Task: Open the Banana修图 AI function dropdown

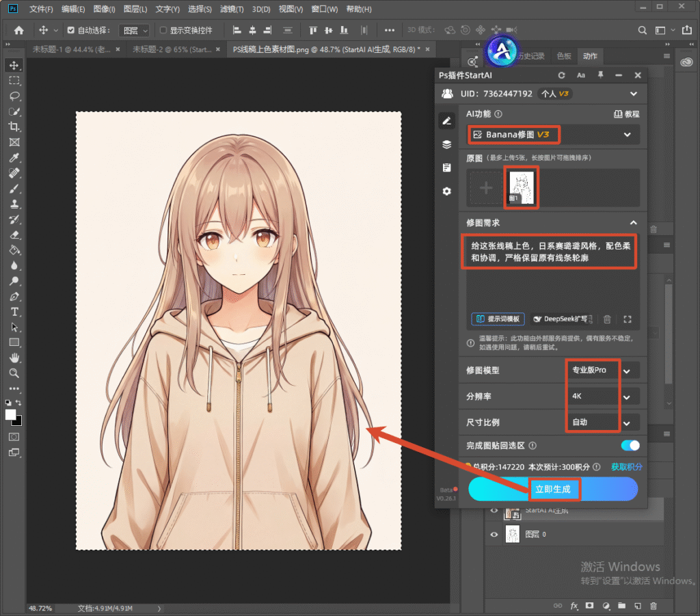Action: point(554,135)
